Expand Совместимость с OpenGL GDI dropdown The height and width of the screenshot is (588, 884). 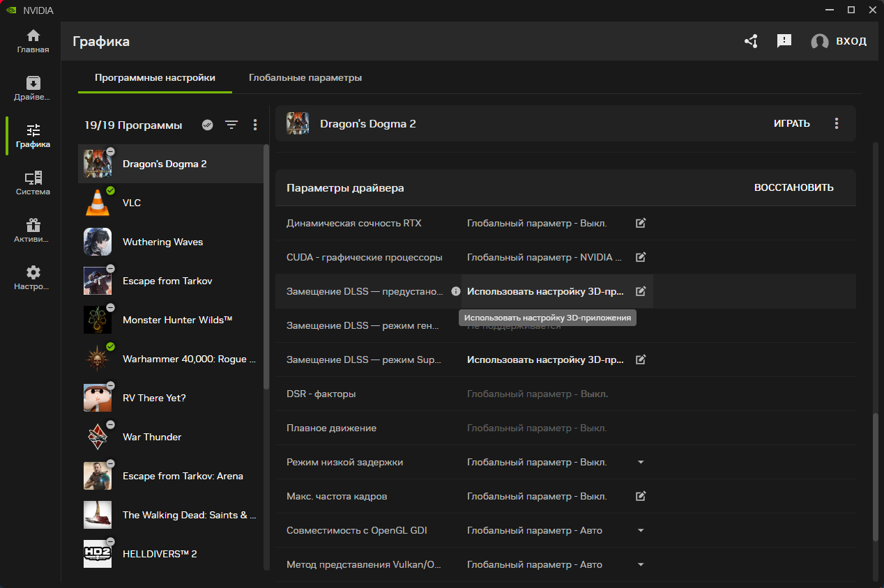pyautogui.click(x=641, y=530)
